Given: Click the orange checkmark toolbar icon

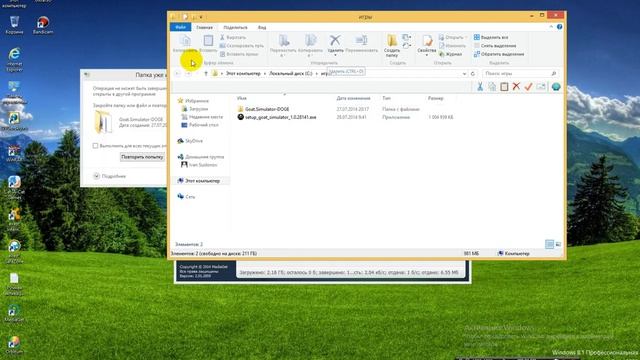Looking at the screenshot, I should click(x=529, y=87).
